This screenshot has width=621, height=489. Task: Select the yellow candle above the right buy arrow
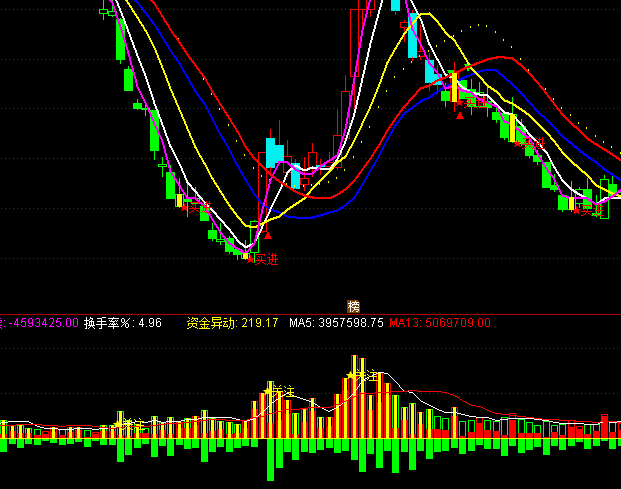coord(454,88)
